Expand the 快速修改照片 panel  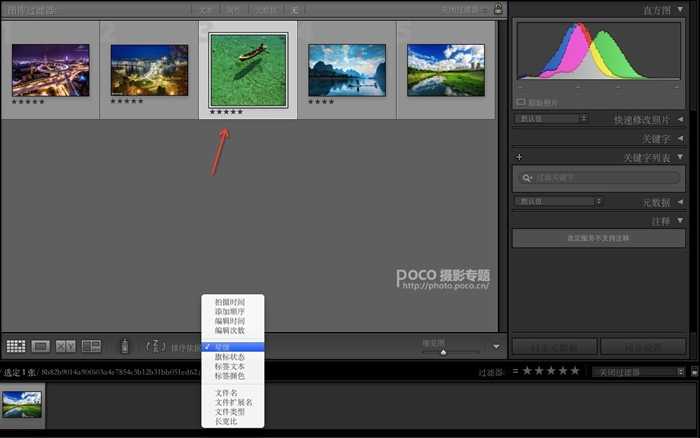pos(680,119)
